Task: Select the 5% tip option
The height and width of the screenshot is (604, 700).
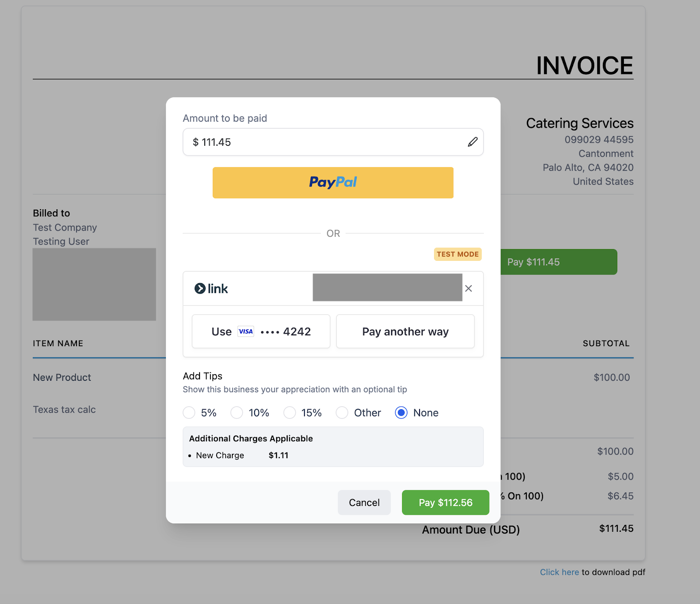Action: click(189, 413)
